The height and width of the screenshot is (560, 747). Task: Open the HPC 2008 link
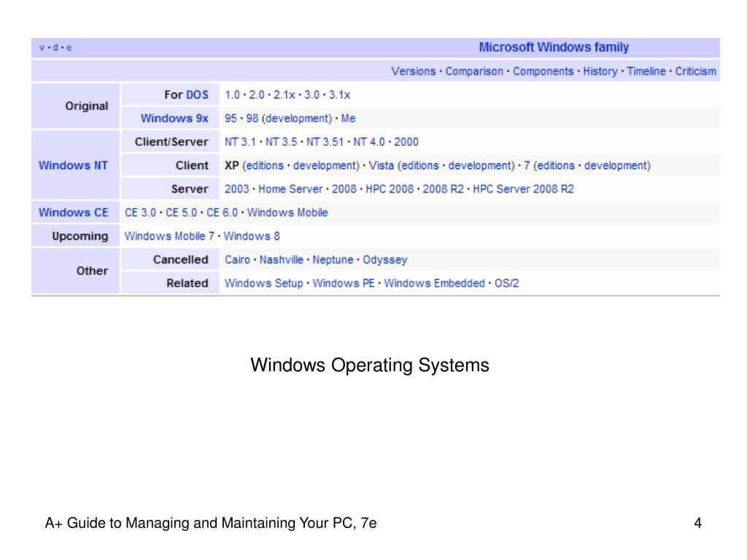(x=390, y=189)
